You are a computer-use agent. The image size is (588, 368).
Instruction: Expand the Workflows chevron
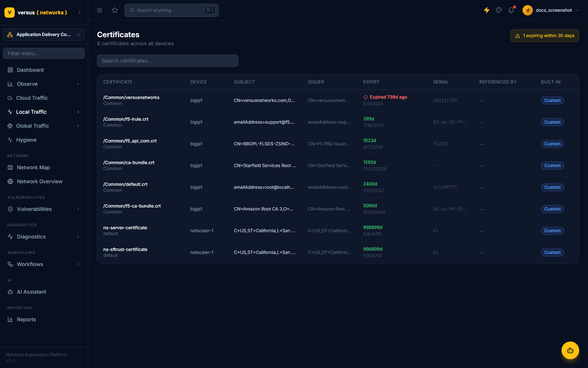[78, 264]
